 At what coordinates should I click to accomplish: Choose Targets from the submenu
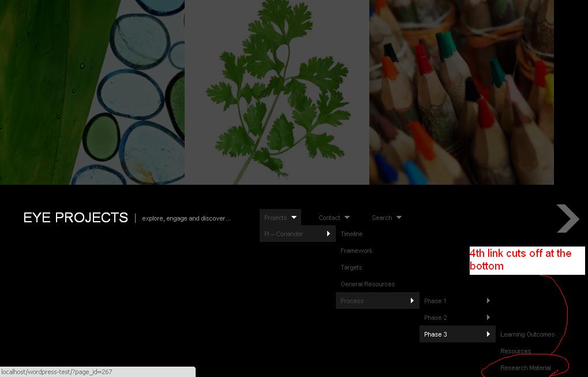tap(351, 267)
